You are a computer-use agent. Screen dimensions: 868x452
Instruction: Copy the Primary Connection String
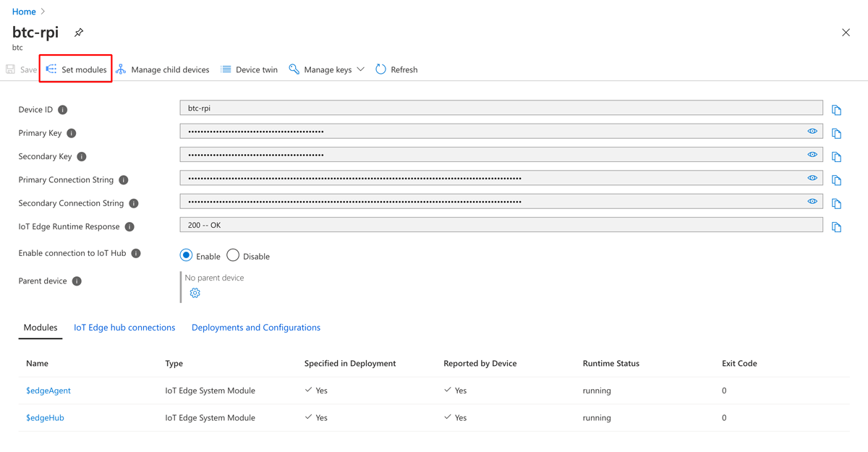click(x=836, y=180)
